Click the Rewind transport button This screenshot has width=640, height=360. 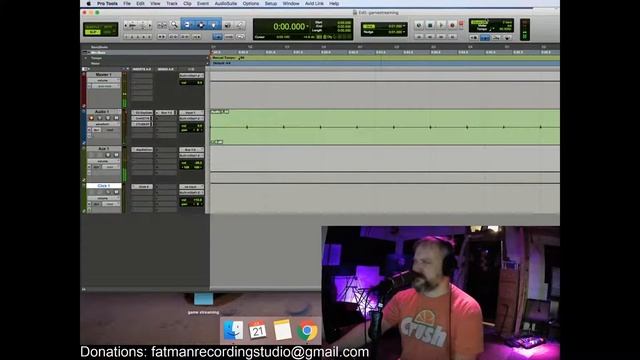430,37
